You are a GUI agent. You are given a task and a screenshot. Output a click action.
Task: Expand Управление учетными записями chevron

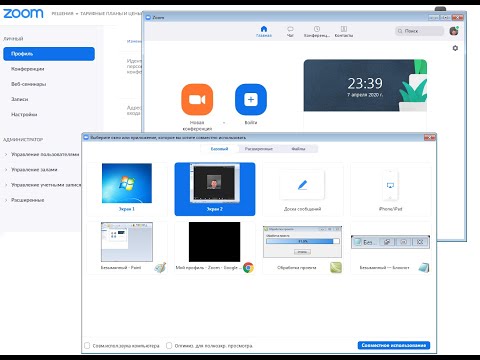(6, 185)
